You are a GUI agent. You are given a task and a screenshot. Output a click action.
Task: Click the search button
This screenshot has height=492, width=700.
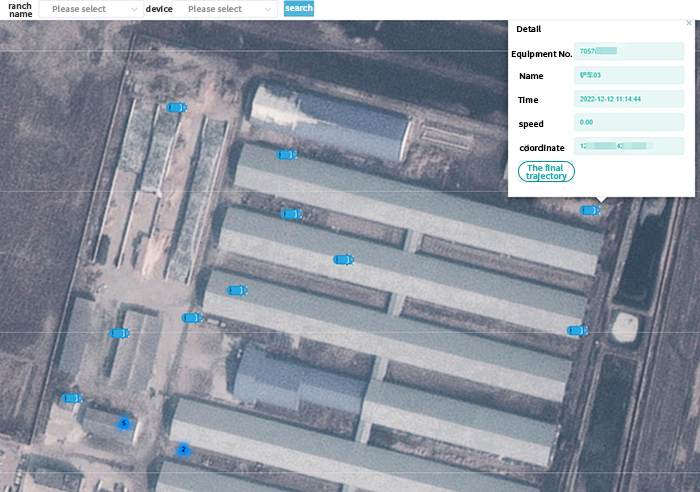pos(298,9)
